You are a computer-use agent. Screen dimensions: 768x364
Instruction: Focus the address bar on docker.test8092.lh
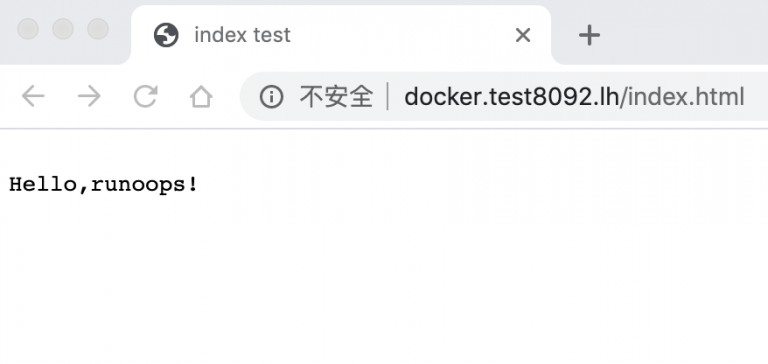511,97
